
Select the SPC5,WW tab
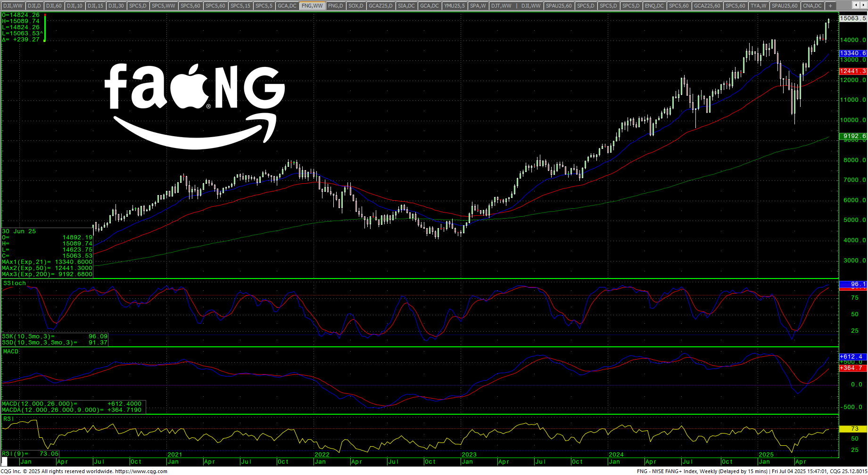coord(164,6)
